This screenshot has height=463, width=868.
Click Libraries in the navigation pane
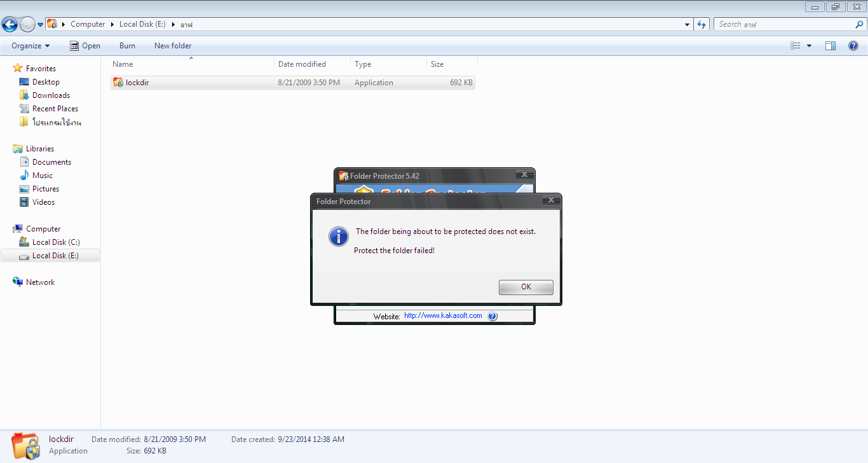[x=40, y=149]
